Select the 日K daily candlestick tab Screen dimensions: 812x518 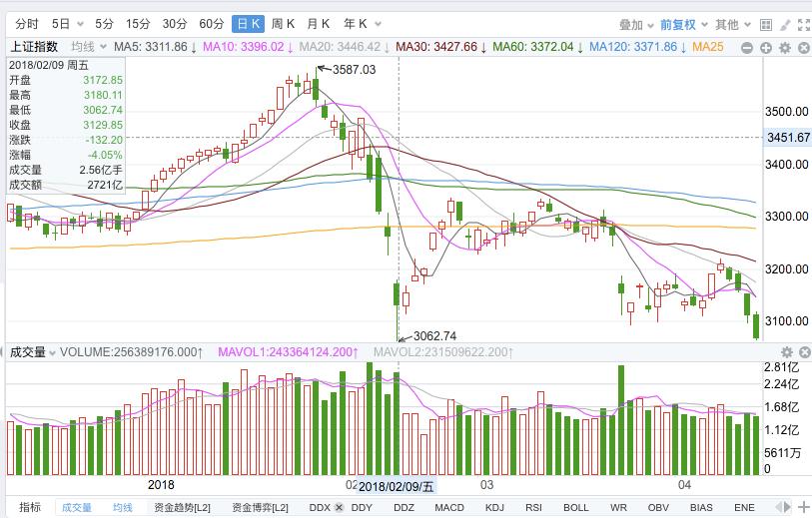(x=248, y=24)
